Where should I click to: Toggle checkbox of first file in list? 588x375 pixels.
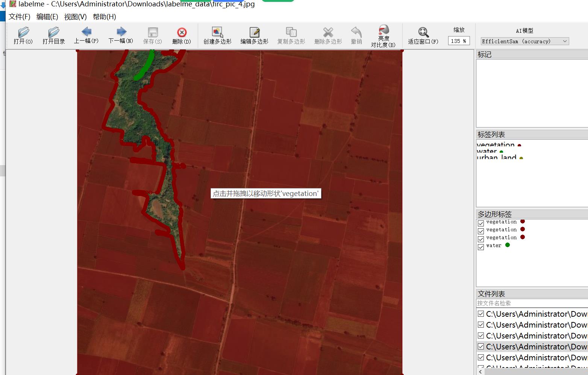481,314
